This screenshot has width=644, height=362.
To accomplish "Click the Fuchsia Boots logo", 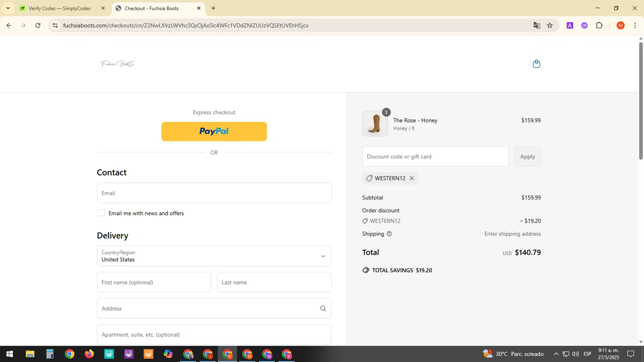I will [117, 64].
